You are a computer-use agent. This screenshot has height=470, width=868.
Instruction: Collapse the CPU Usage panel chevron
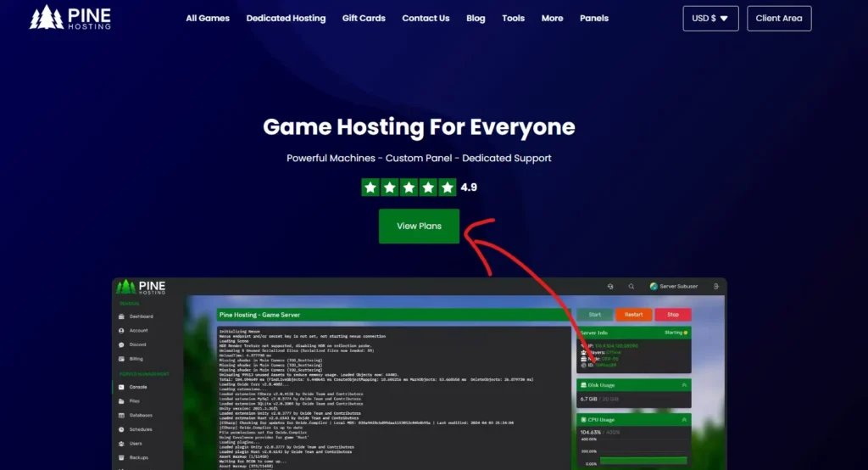684,420
